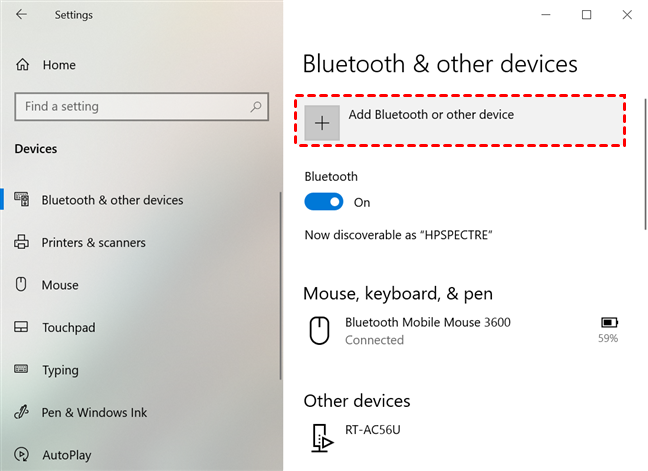This screenshot has width=648, height=471.
Task: Click the Mouse settings icon
Action: 21,285
